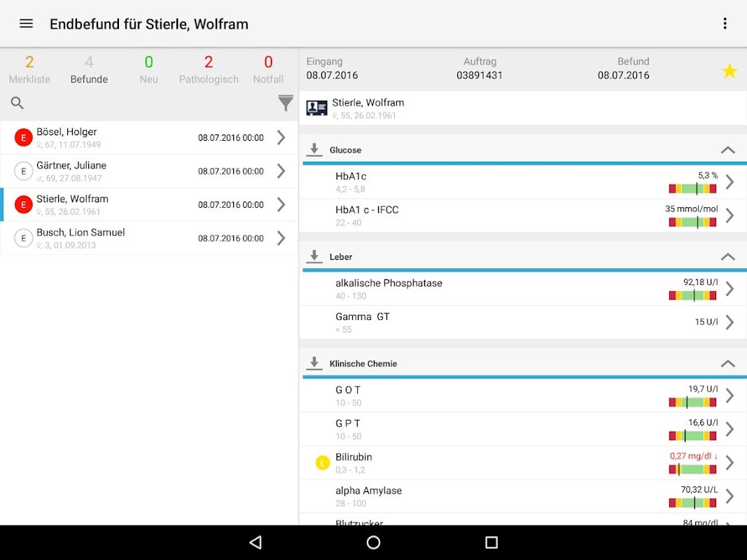Tap the Android recent apps button
The height and width of the screenshot is (560, 747).
pos(491,542)
